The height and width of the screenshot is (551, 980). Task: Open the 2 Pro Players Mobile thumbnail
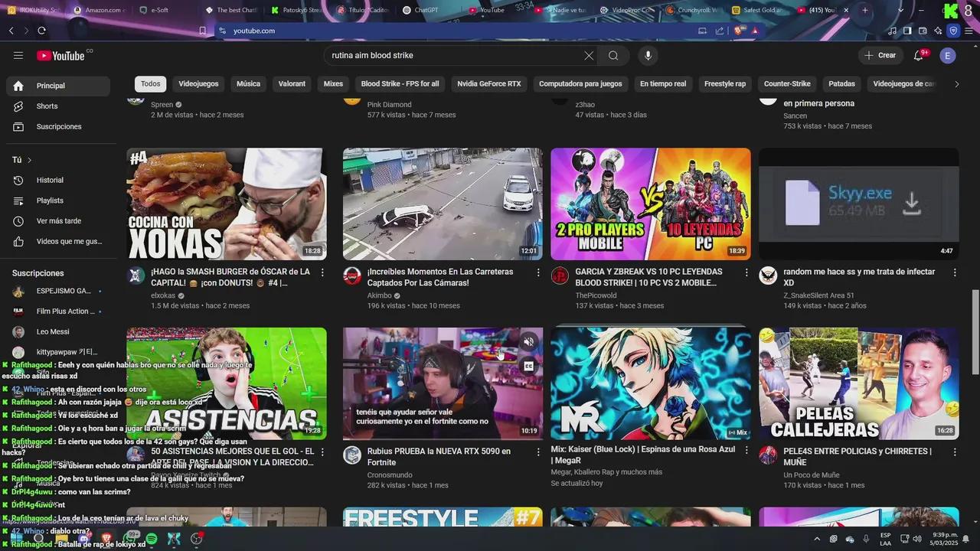click(651, 204)
